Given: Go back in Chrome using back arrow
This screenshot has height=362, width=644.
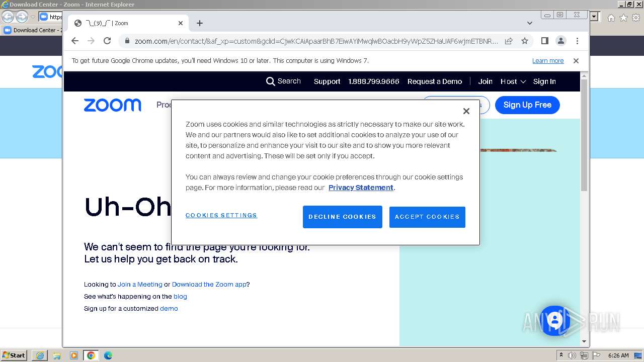Looking at the screenshot, I should click(75, 41).
